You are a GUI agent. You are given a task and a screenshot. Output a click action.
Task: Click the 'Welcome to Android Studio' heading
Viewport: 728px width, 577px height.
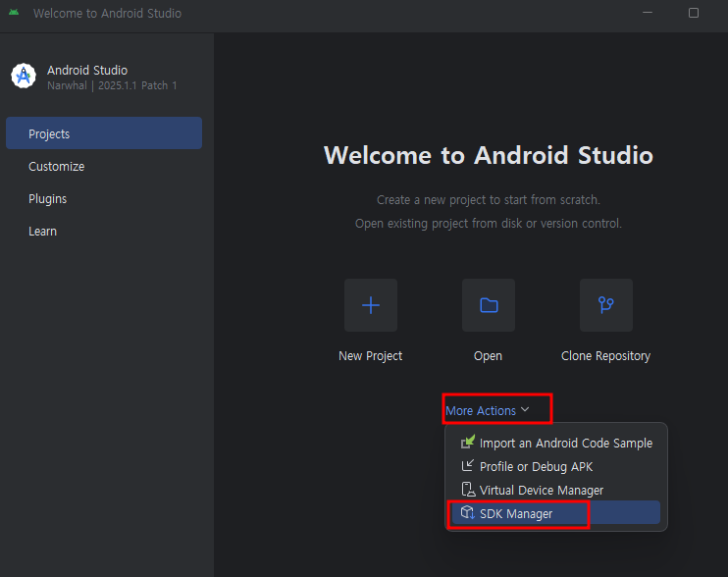click(x=489, y=155)
